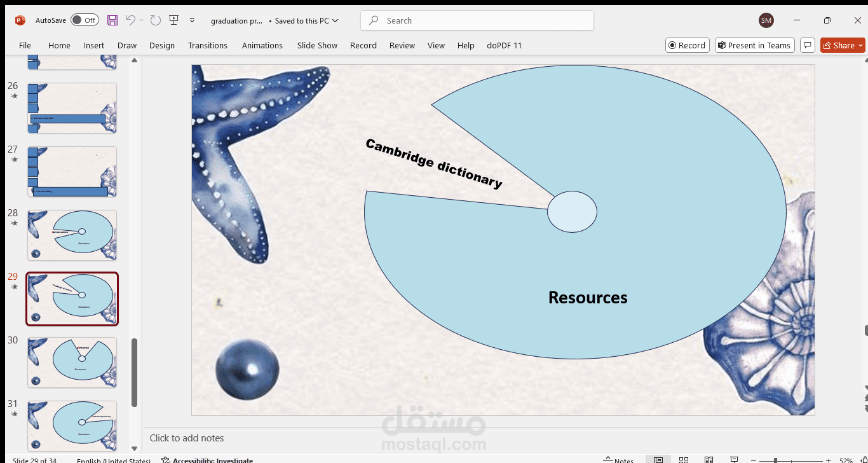The image size is (868, 463).
Task: Open the Undo history dropdown arrow
Action: (141, 20)
